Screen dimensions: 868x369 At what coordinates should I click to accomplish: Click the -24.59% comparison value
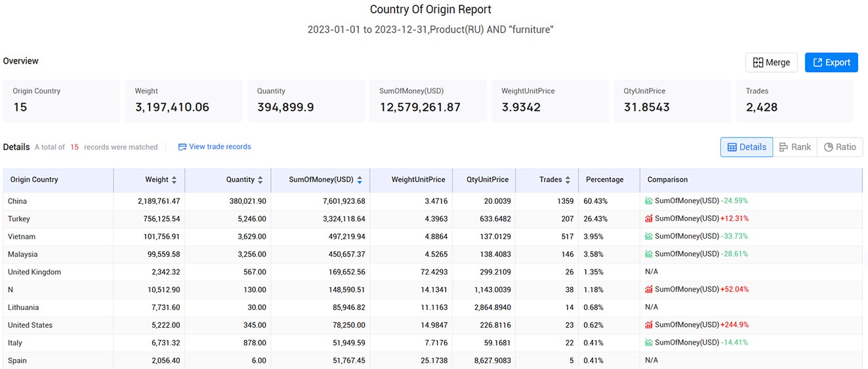734,201
